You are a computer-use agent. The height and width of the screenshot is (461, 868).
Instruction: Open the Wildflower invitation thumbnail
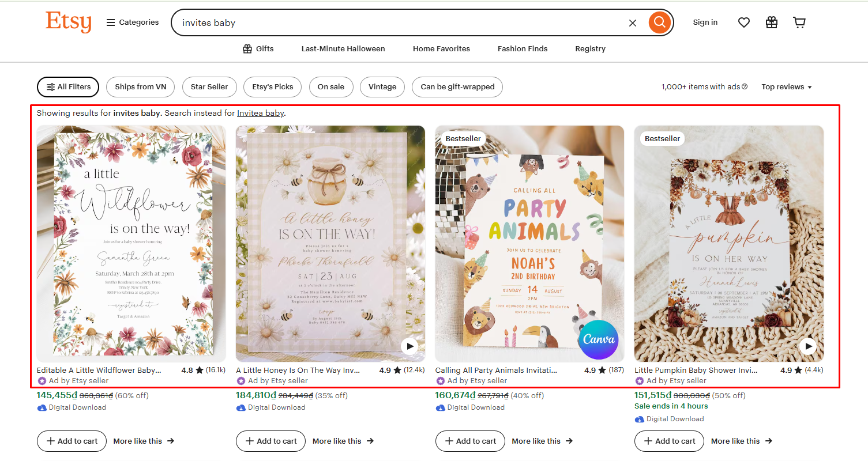[x=131, y=244]
